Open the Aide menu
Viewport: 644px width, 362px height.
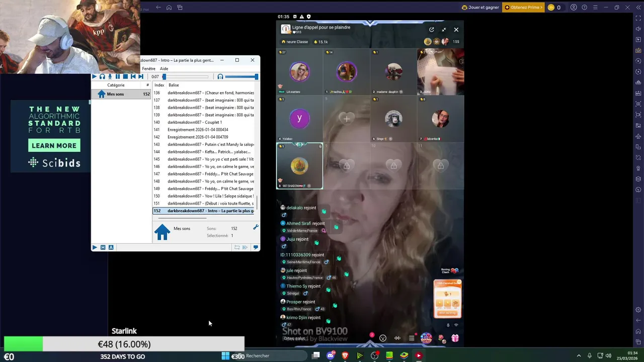tap(164, 68)
